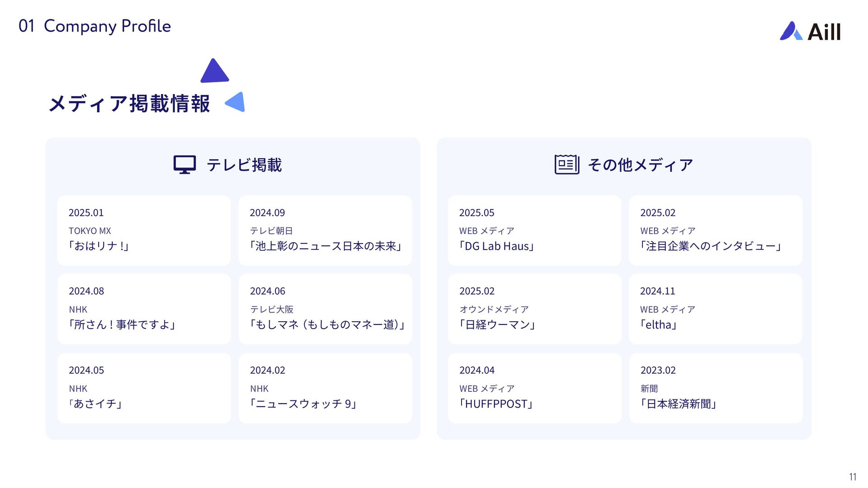Select the TOKYO MX おはリナ! card
Screen dimensions: 868x488
[144, 230]
